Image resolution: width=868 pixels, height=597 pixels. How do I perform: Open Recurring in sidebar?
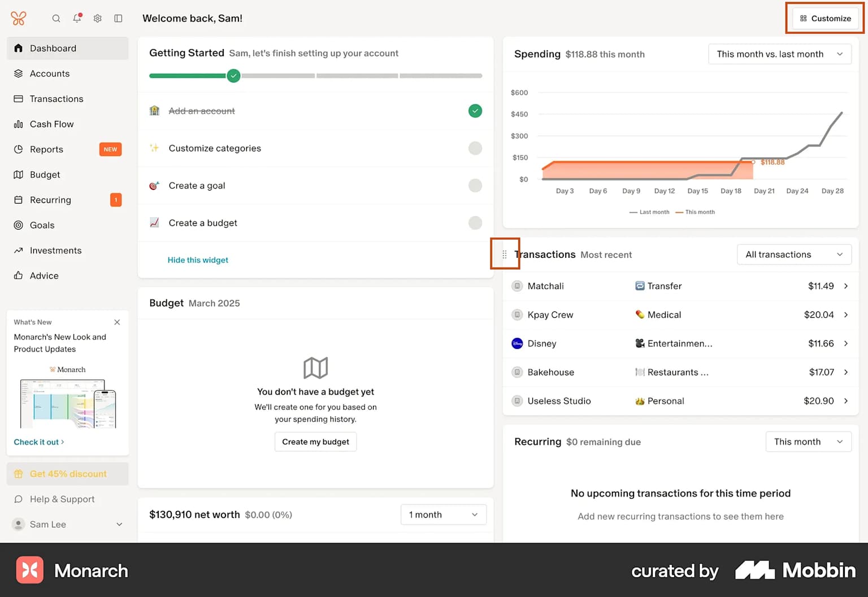pos(67,200)
